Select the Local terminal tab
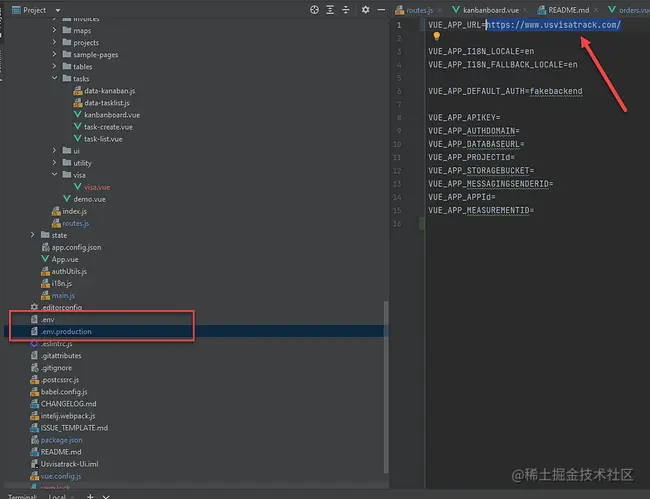Viewport: 650px width, 499px height. click(57, 496)
